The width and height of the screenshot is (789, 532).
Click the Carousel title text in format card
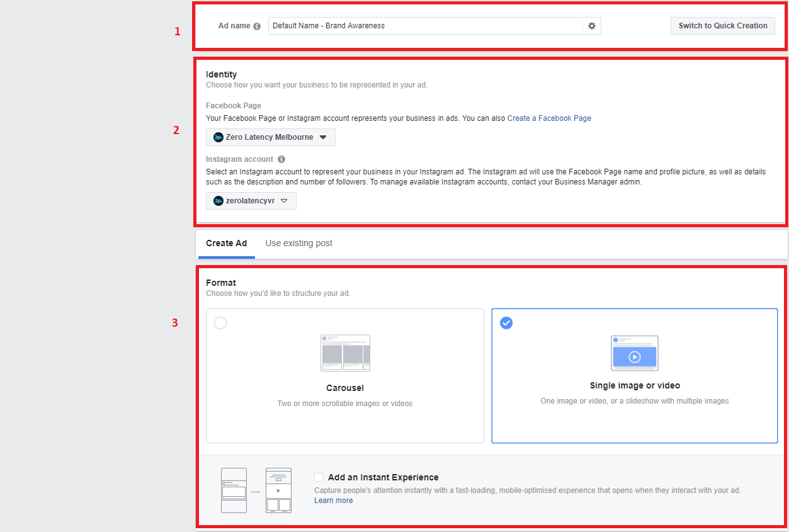coord(345,388)
